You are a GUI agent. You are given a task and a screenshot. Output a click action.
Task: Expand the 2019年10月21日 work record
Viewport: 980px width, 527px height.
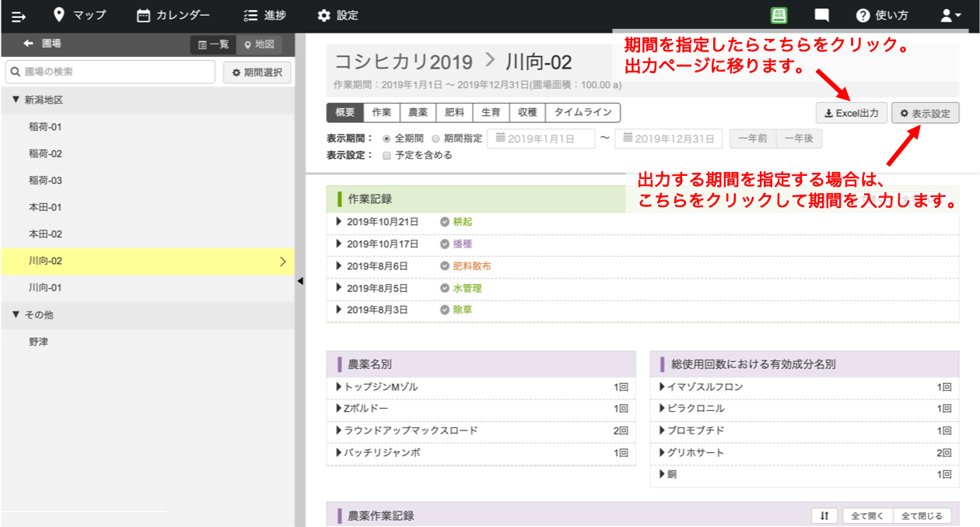click(339, 222)
